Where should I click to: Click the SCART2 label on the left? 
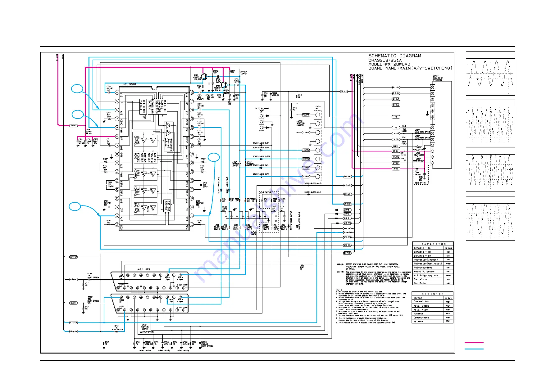(x=73, y=280)
